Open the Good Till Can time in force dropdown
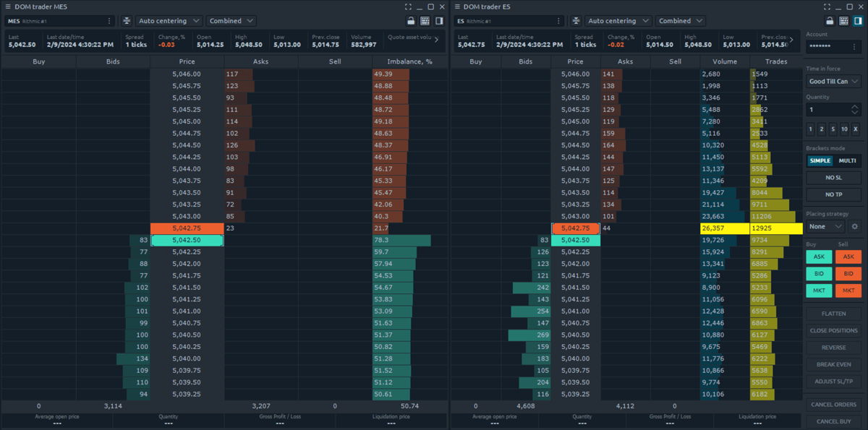Viewport: 868px width, 430px height. [833, 81]
